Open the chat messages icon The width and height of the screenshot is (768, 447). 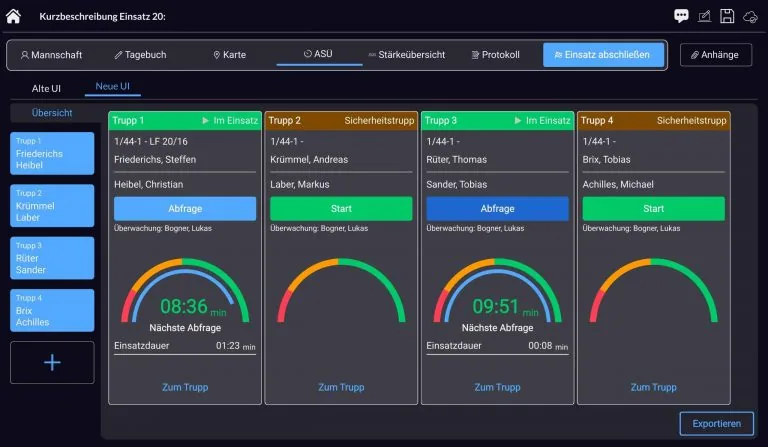681,16
